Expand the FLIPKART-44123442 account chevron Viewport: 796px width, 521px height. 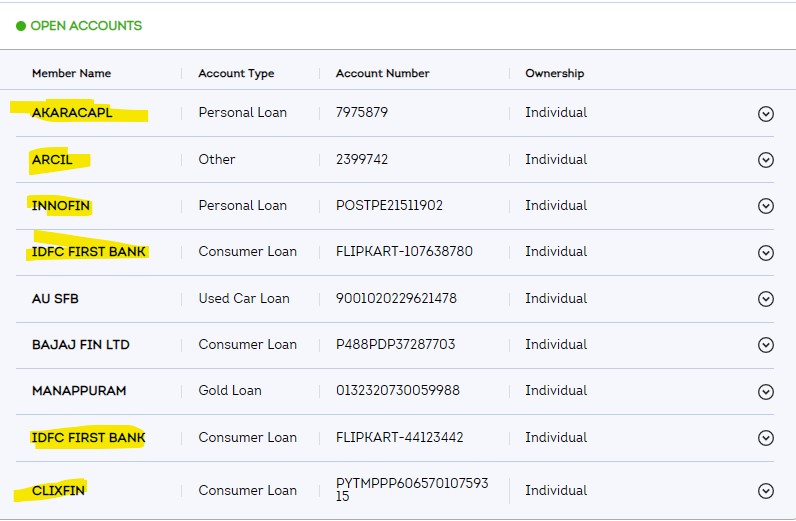point(766,438)
